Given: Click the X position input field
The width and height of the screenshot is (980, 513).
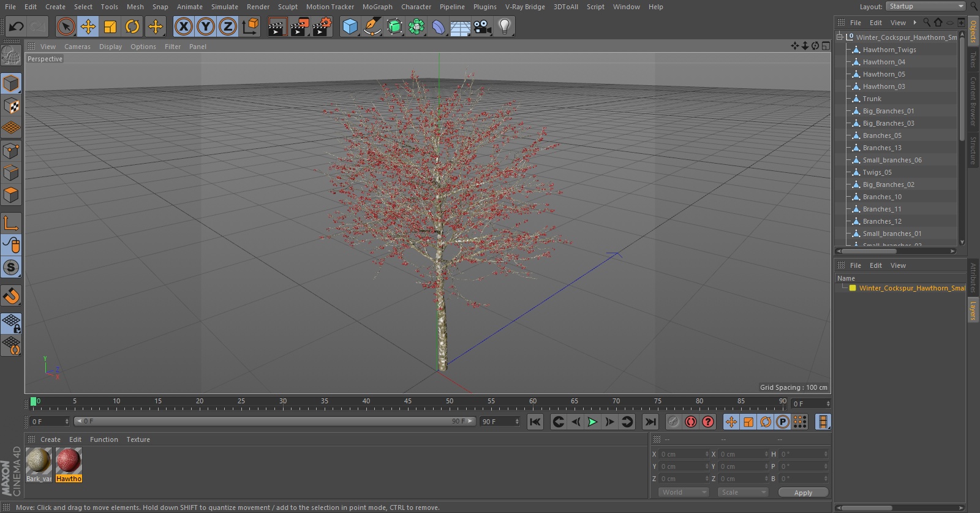Looking at the screenshot, I should tap(684, 454).
